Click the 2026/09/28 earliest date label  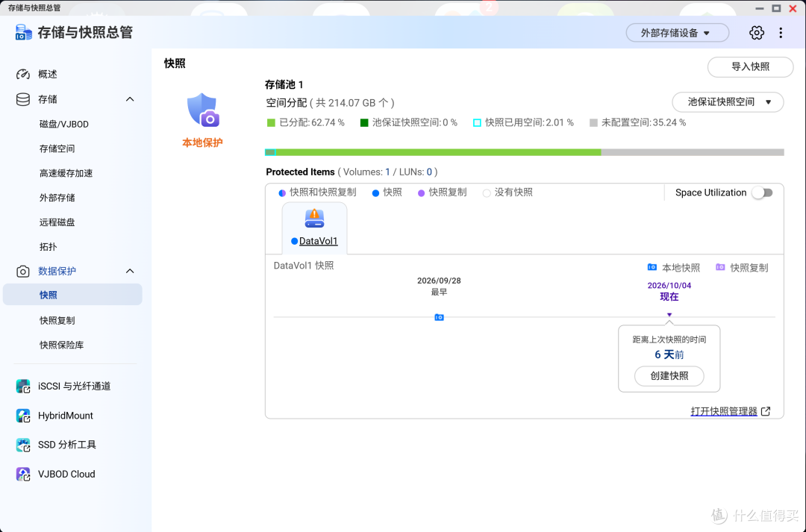(x=439, y=281)
